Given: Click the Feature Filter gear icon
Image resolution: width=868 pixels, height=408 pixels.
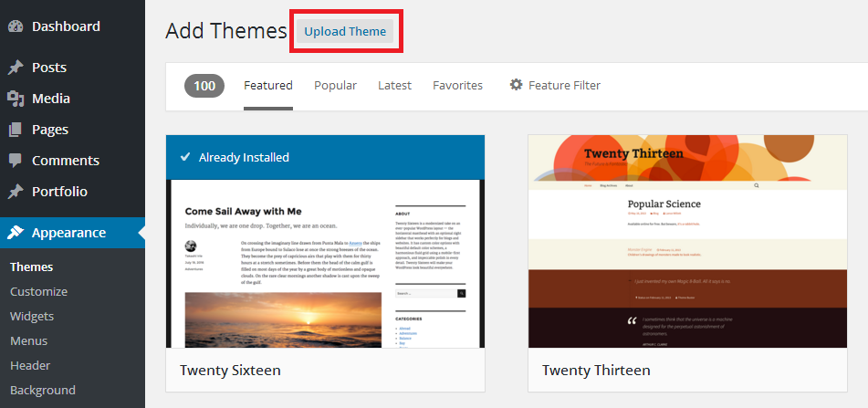Looking at the screenshot, I should coord(516,85).
